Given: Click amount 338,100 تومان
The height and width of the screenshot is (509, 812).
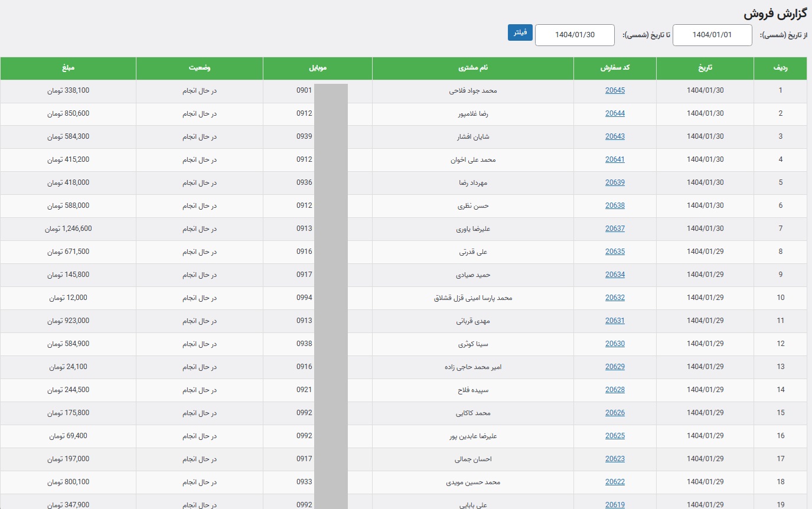Looking at the screenshot, I should tap(68, 91).
